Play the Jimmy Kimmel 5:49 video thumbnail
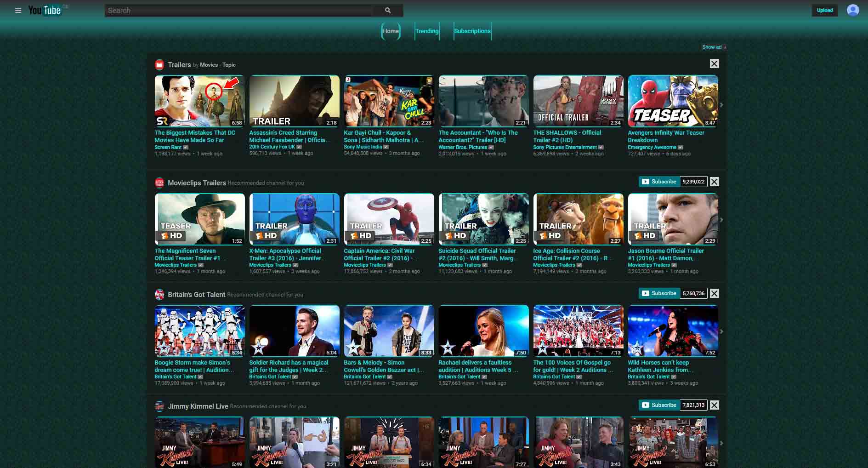The height and width of the screenshot is (468, 868). 199,443
